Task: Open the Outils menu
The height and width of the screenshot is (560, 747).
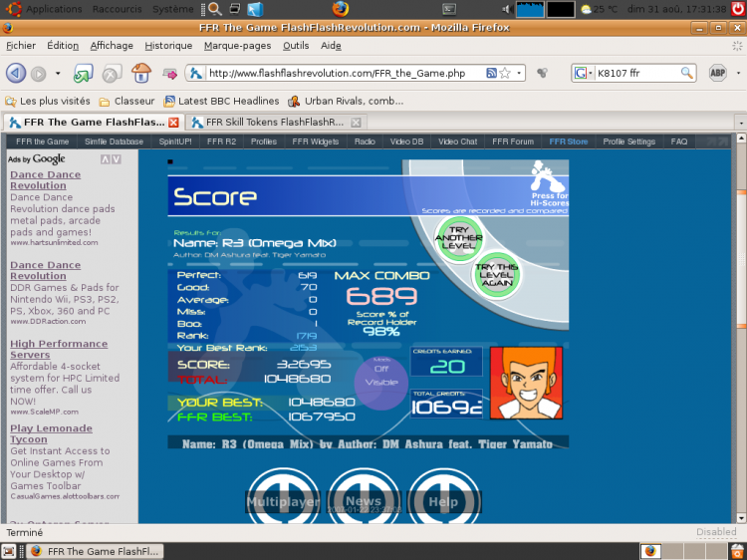Action: point(296,46)
